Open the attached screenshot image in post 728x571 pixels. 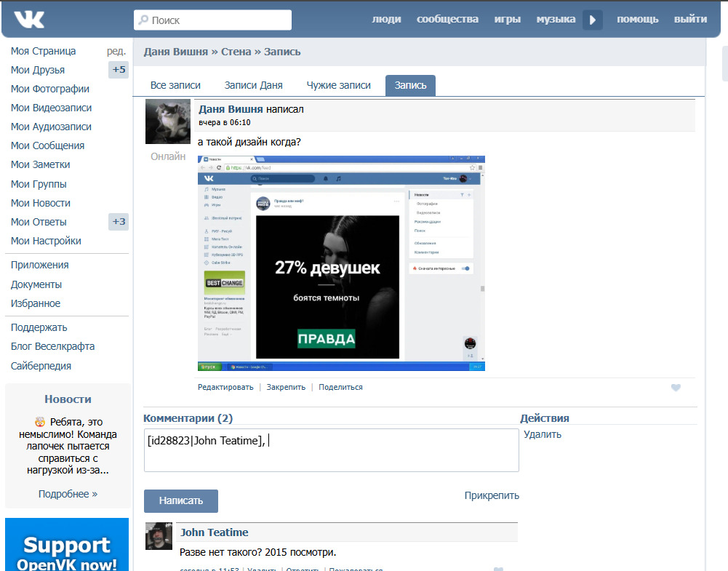(x=341, y=263)
